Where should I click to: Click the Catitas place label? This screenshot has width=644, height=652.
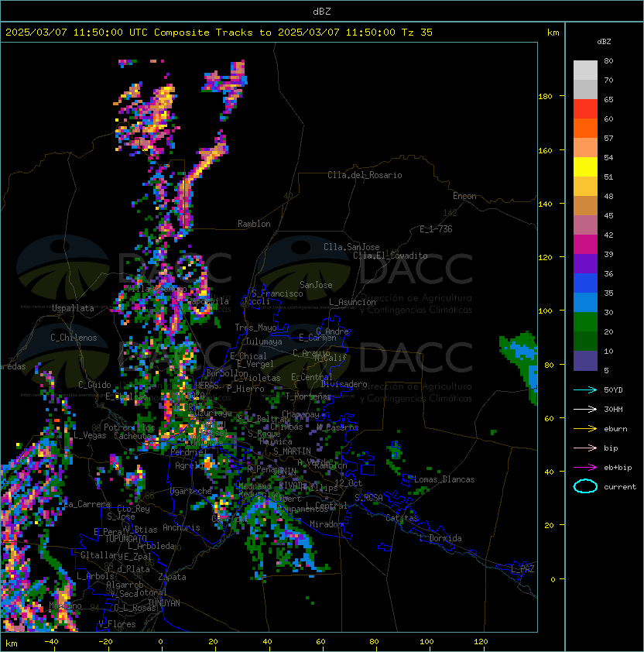coord(402,518)
